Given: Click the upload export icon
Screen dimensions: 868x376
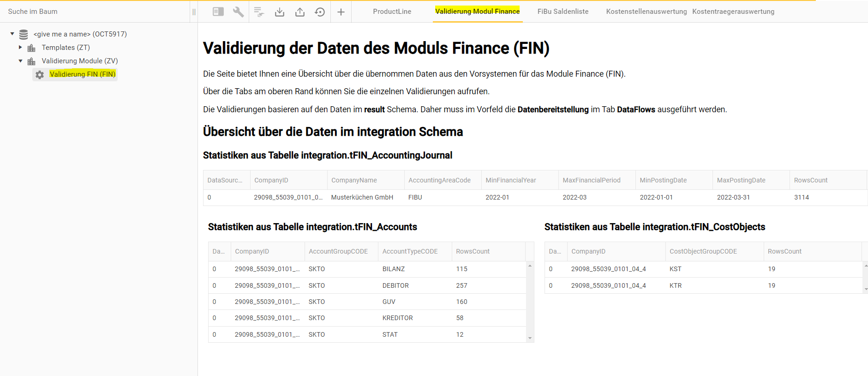Looking at the screenshot, I should [300, 12].
